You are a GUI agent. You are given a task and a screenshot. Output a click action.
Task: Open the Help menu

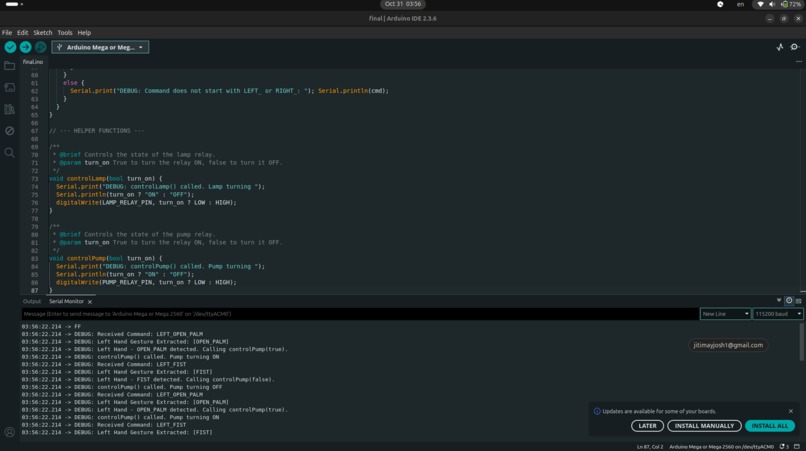tap(84, 32)
